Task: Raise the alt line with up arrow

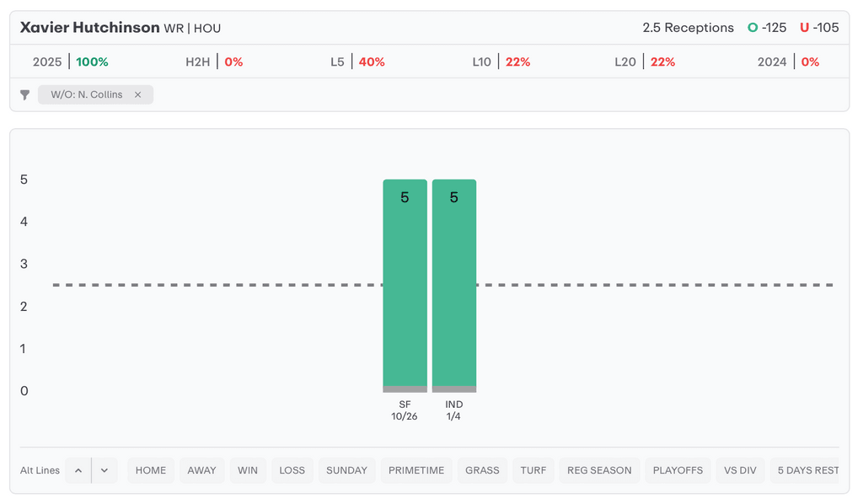Action: 78,470
